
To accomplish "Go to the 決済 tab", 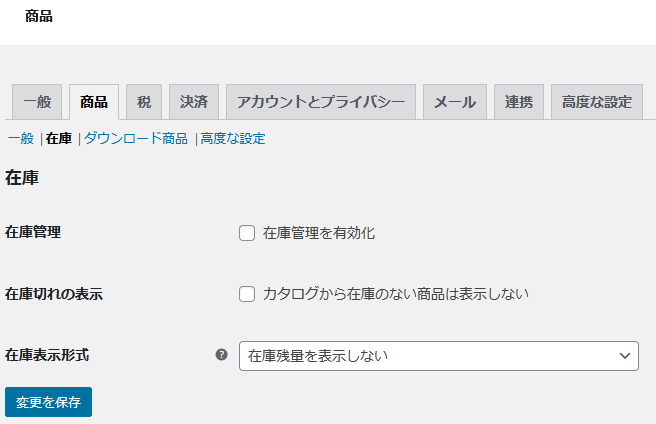I will click(x=194, y=102).
